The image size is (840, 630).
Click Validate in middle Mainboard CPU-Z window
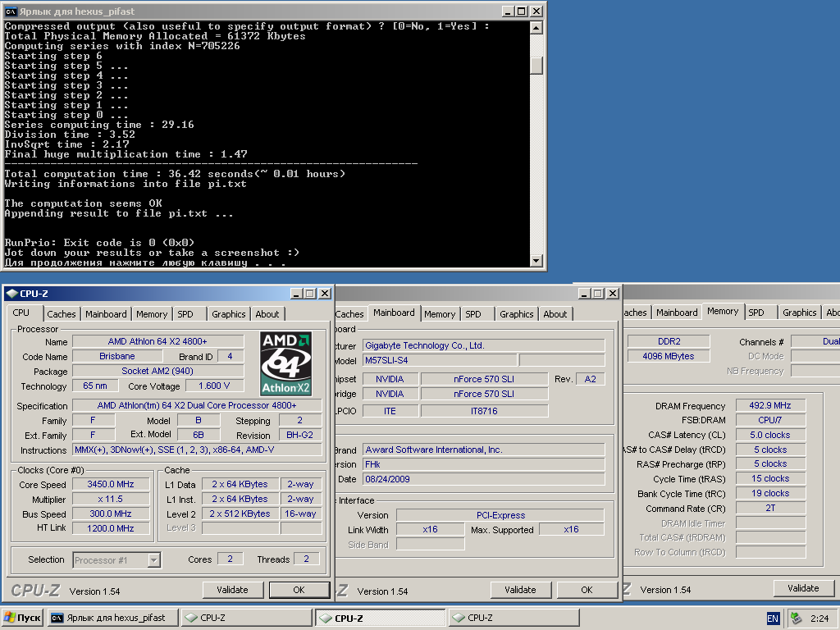pyautogui.click(x=520, y=590)
